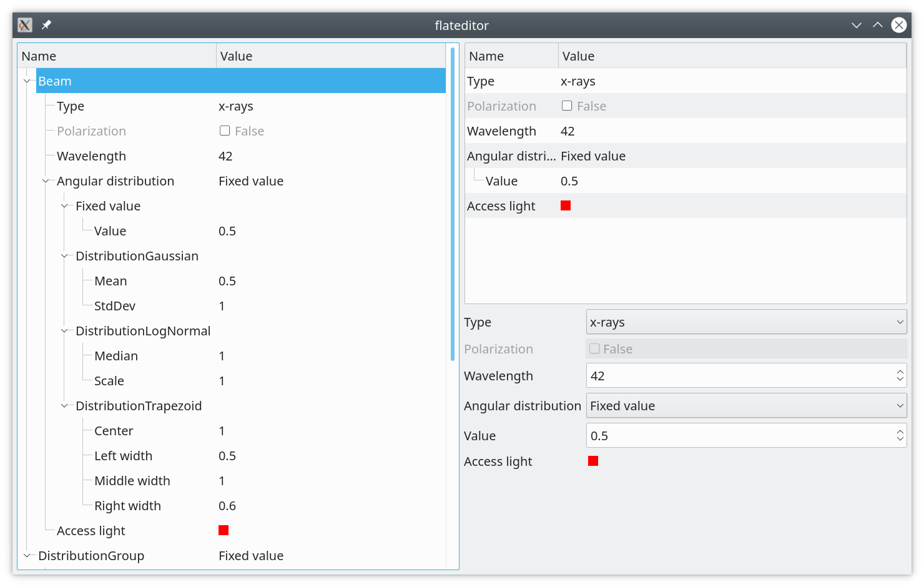Click Access light red swatch in right table
The height and width of the screenshot is (587, 924).
(566, 205)
